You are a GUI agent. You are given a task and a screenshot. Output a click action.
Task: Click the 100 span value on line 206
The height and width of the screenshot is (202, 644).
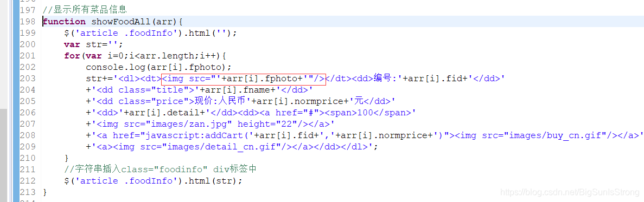pyautogui.click(x=366, y=112)
